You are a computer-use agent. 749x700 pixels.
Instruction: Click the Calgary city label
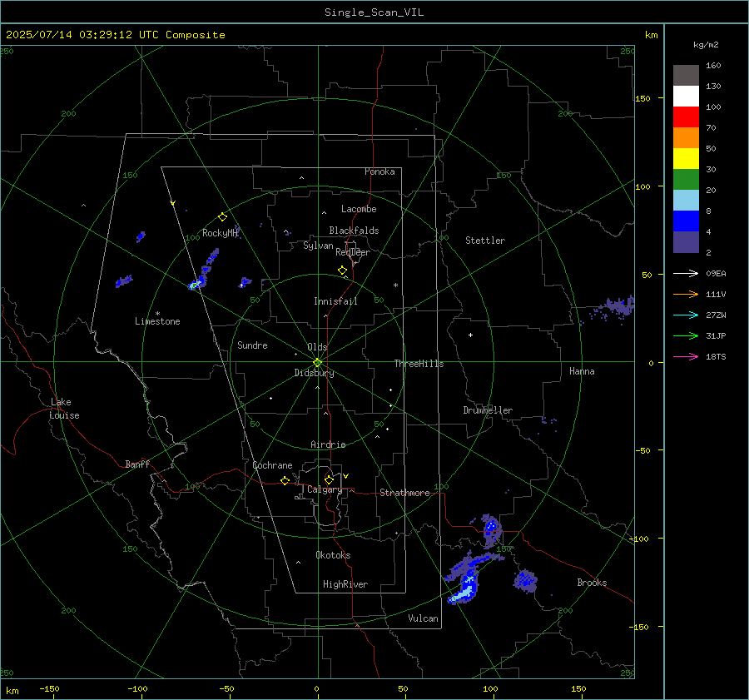[x=325, y=489]
